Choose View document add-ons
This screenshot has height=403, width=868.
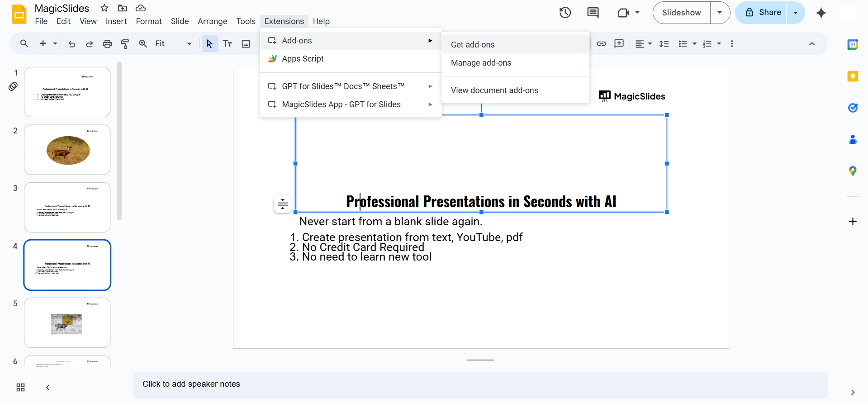point(516,90)
